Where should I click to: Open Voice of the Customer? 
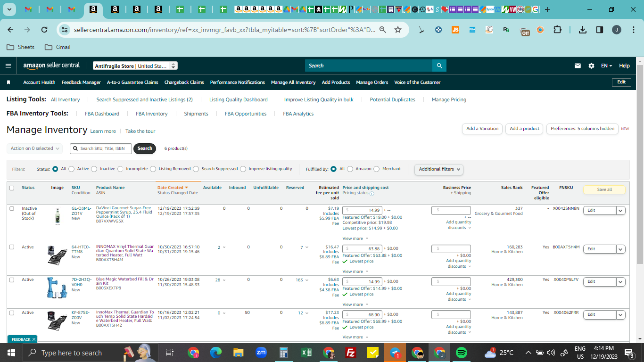click(417, 82)
